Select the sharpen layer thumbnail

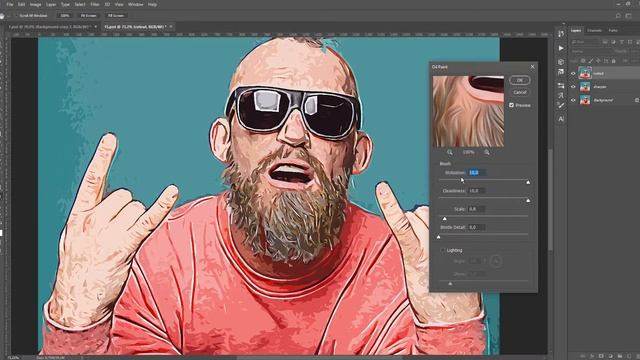(x=585, y=87)
